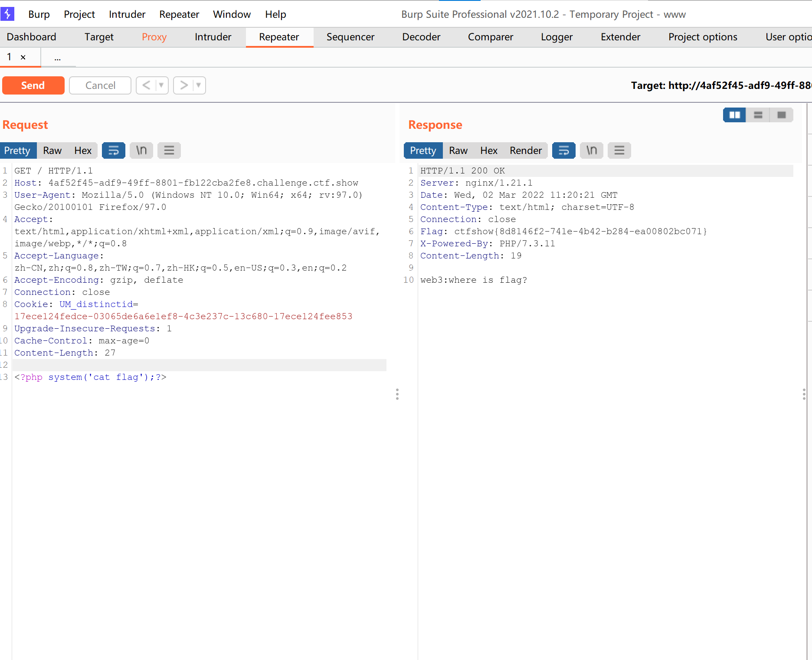Click the Upgrade-Insecure-Requests header line
Image resolution: width=812 pixels, height=660 pixels.
coord(93,329)
